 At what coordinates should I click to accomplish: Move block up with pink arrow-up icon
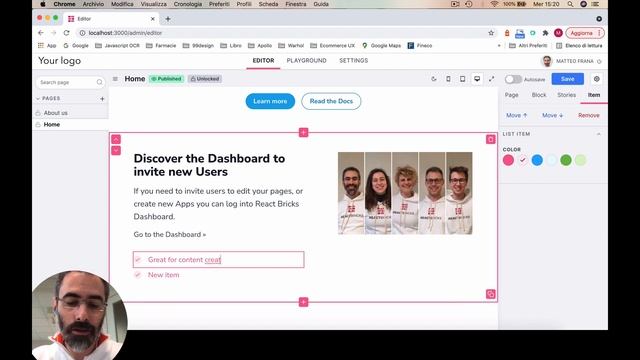(116, 140)
